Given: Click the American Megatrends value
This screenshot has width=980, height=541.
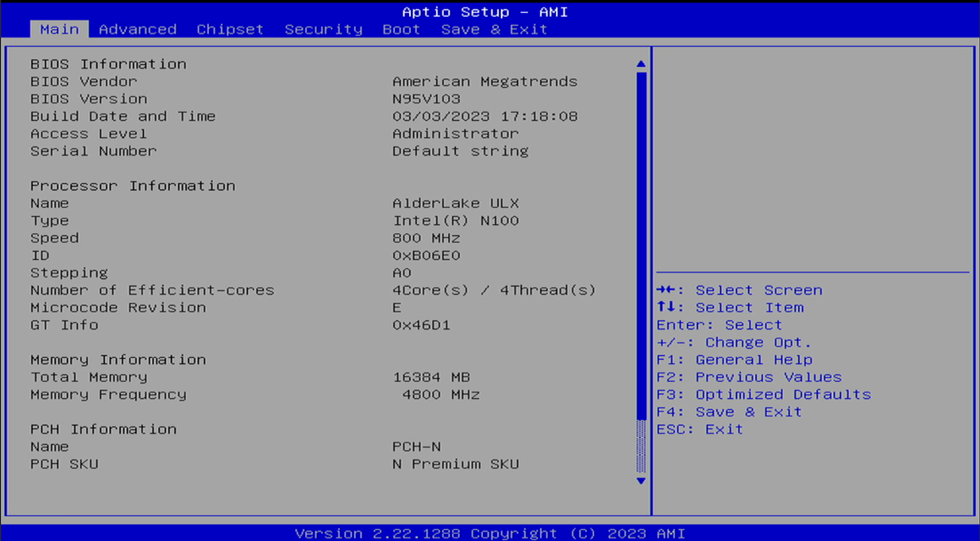Looking at the screenshot, I should pos(484,81).
